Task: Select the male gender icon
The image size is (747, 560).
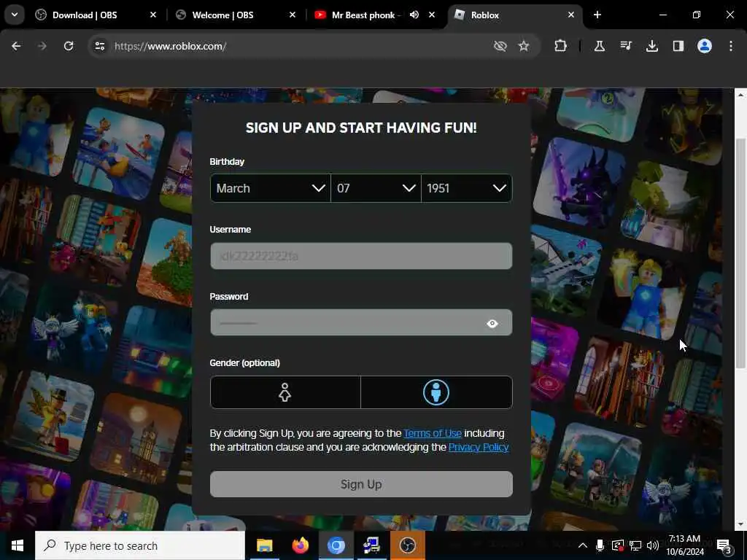Action: pos(436,392)
